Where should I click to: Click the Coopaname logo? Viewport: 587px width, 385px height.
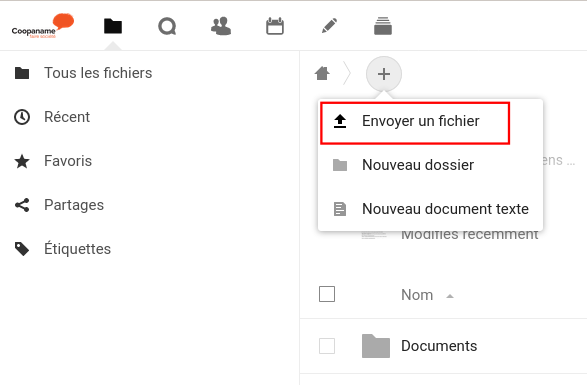43,26
